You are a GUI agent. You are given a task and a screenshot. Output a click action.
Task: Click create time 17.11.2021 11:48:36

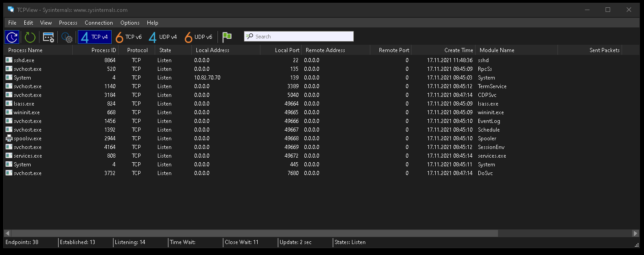450,60
